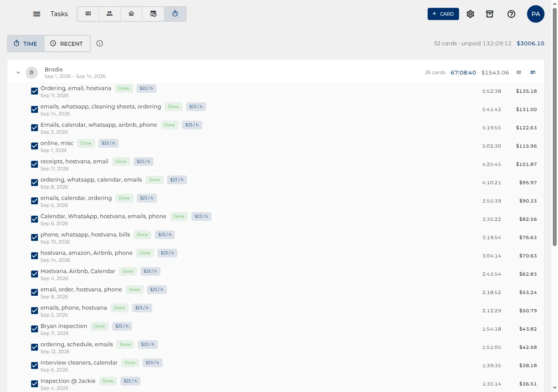Open the calendar schedule view icon
Screen dimensions: 558x392
[x=153, y=14]
